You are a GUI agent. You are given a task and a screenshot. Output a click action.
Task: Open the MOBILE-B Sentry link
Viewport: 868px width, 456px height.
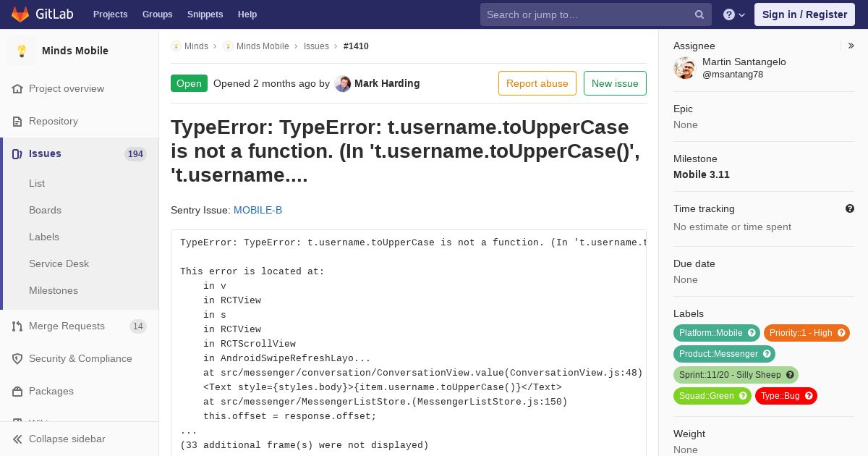pos(258,210)
